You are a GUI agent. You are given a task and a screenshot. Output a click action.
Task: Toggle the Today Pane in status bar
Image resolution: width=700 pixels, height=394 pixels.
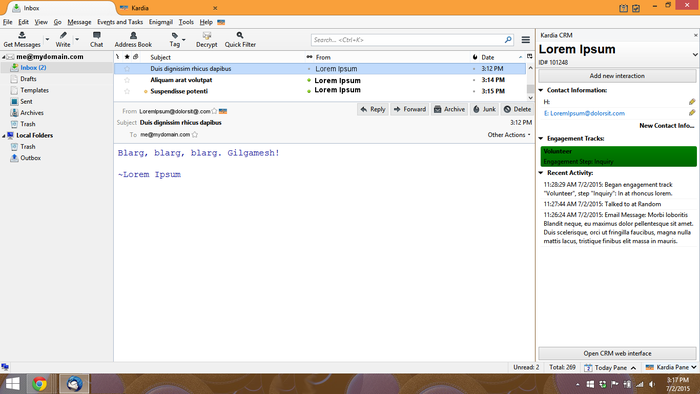610,367
